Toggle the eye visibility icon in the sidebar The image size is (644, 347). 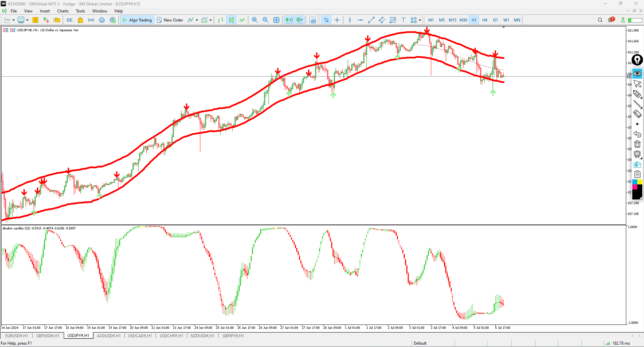[637, 73]
